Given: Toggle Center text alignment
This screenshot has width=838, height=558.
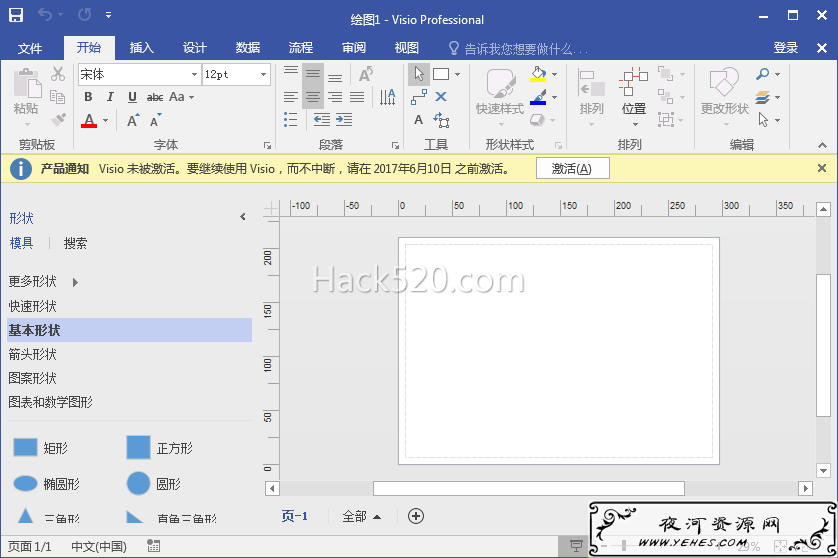Looking at the screenshot, I should [x=313, y=97].
